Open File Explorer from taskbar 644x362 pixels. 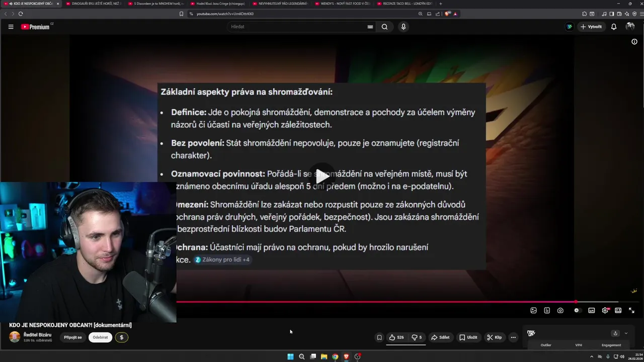tap(324, 356)
